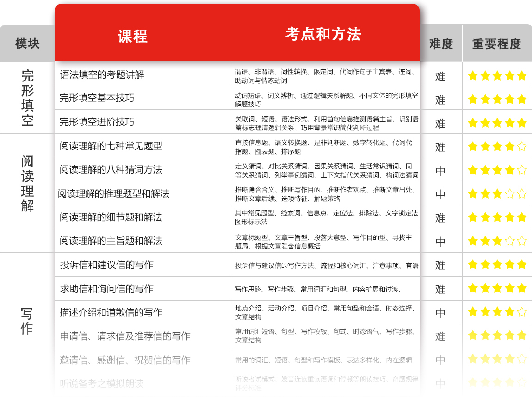Click the description starting 其中常见题型、线索词
This screenshot has height=397, width=532.
327,217
